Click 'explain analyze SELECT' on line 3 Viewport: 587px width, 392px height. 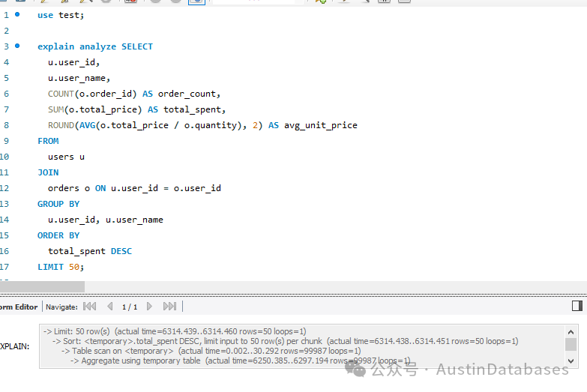(x=95, y=46)
